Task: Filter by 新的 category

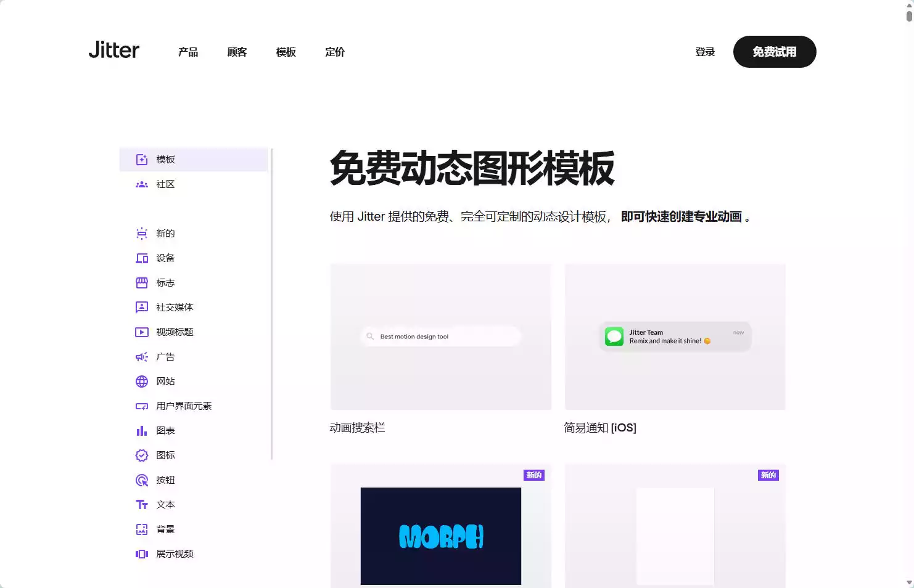Action: tap(194, 234)
